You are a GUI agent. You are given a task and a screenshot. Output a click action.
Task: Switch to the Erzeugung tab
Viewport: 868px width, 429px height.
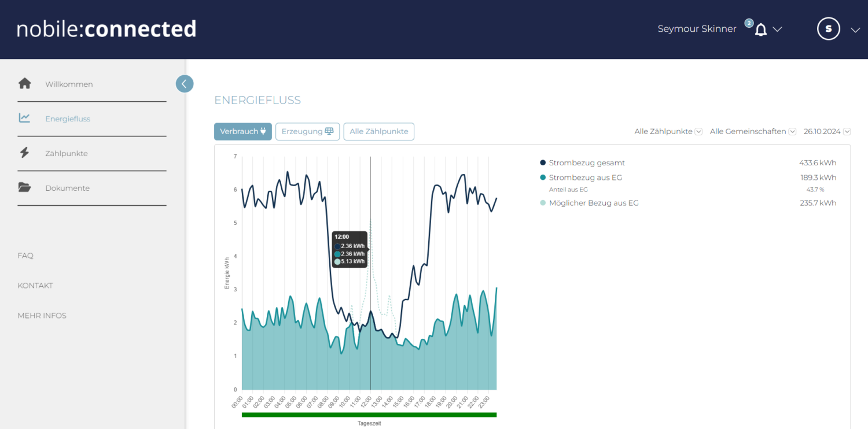[x=307, y=131]
